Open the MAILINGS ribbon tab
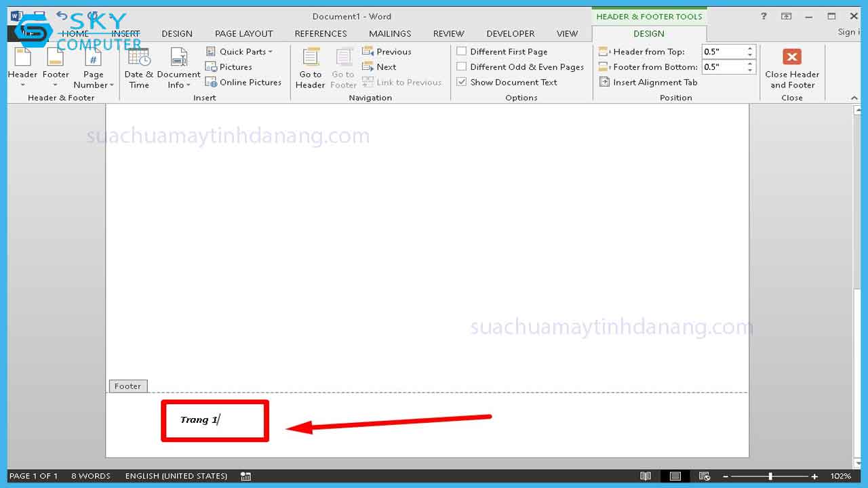Viewport: 868px width, 488px height. 390,33
